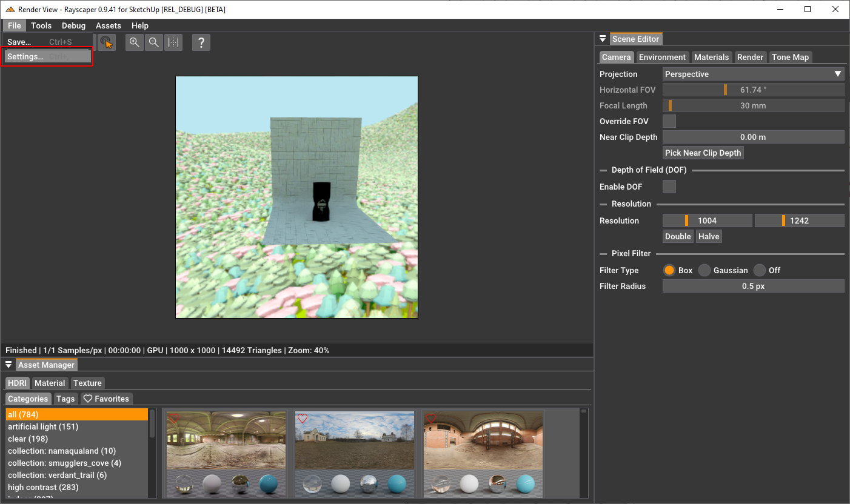Click the zoom out magnifier icon
This screenshot has width=850, height=504.
click(154, 42)
